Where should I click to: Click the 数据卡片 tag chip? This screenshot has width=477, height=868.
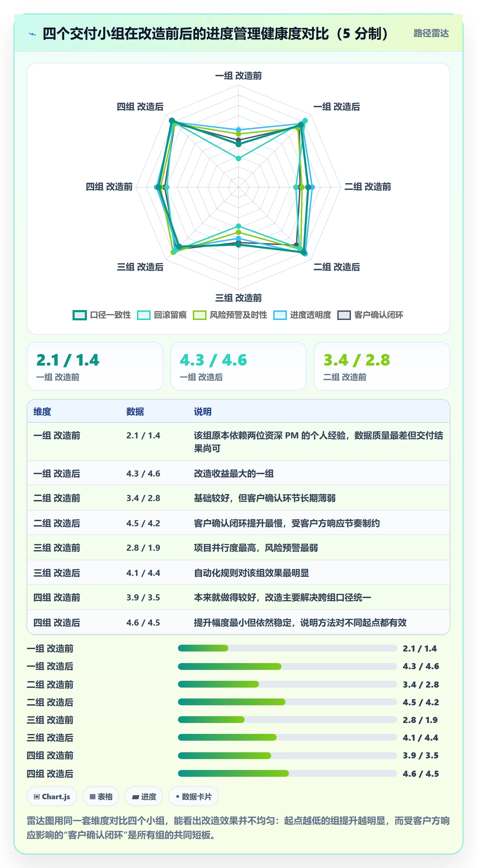click(x=194, y=797)
